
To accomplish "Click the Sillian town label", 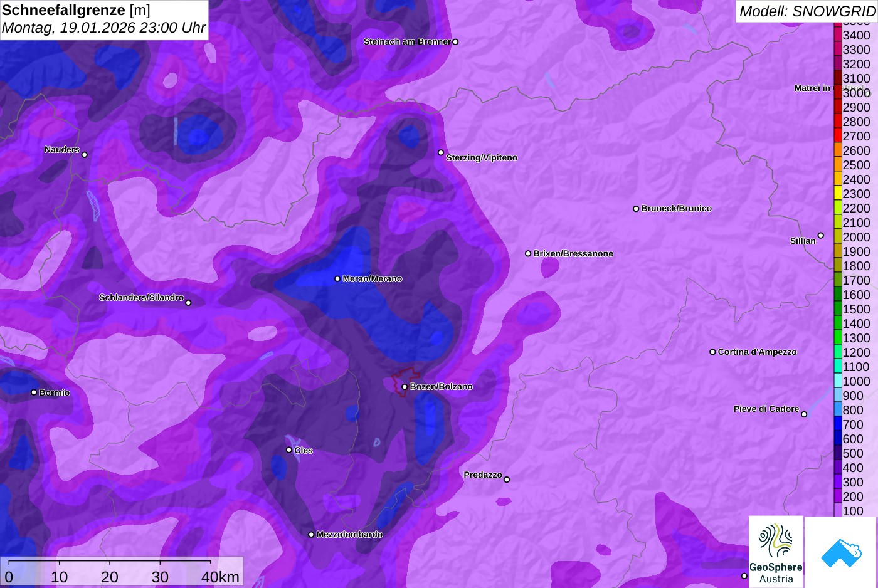I will 803,241.
